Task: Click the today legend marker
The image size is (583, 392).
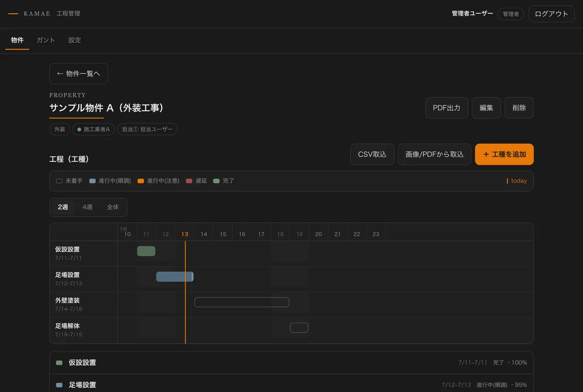Action: click(x=516, y=181)
